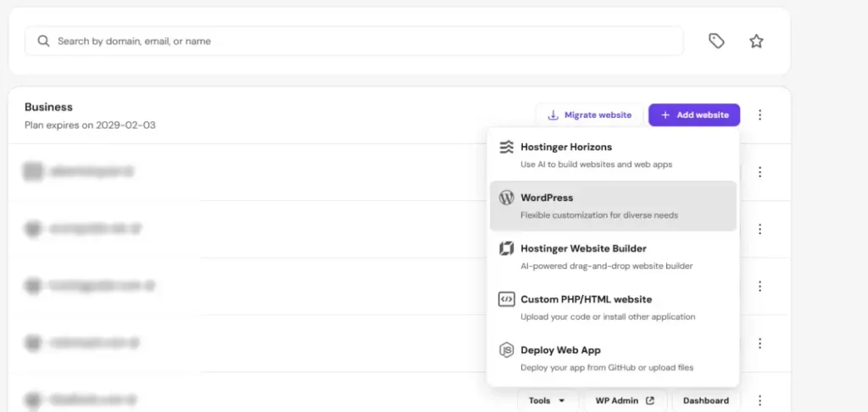Click the PHP/HTML code icon
This screenshot has width=868, height=412.
[x=507, y=299]
